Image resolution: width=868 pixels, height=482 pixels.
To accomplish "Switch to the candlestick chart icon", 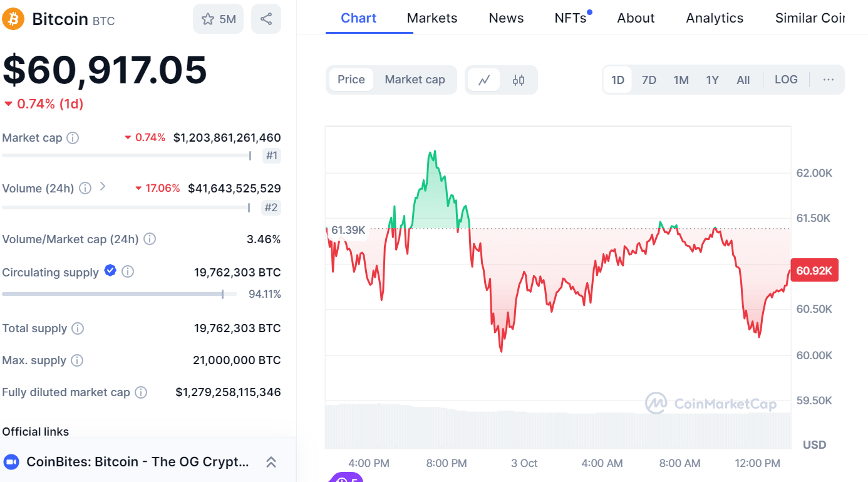I will (519, 80).
